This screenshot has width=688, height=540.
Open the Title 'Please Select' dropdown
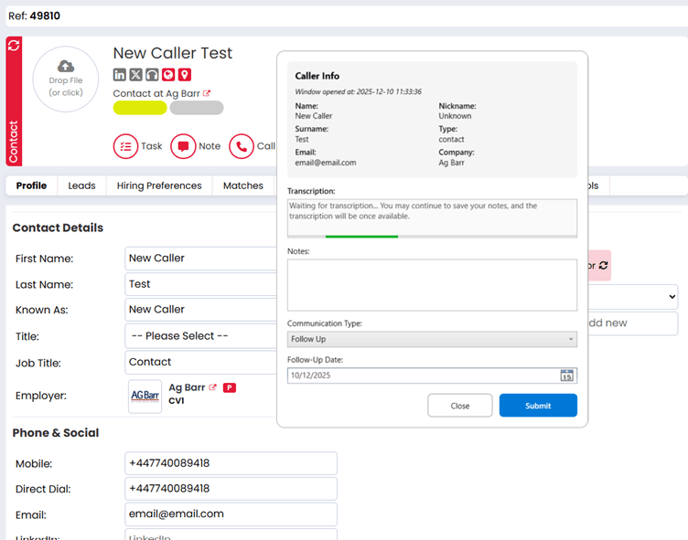(x=200, y=336)
